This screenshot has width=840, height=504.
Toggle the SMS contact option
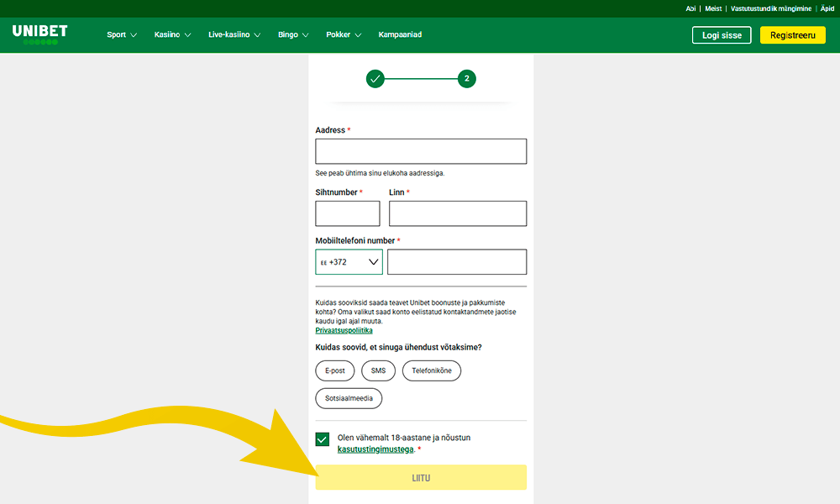click(378, 370)
